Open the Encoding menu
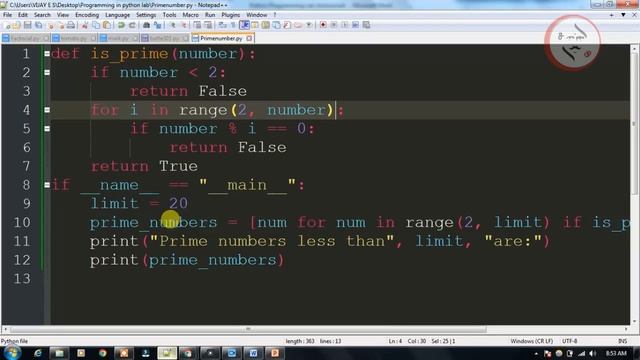Image resolution: width=640 pixels, height=360 pixels. tap(87, 15)
